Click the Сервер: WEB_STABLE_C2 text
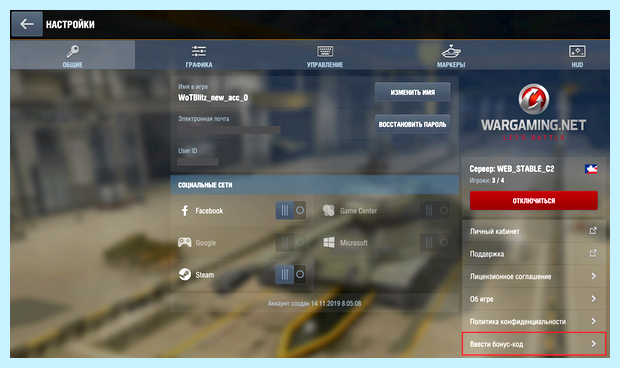The width and height of the screenshot is (620, 368). click(x=512, y=169)
